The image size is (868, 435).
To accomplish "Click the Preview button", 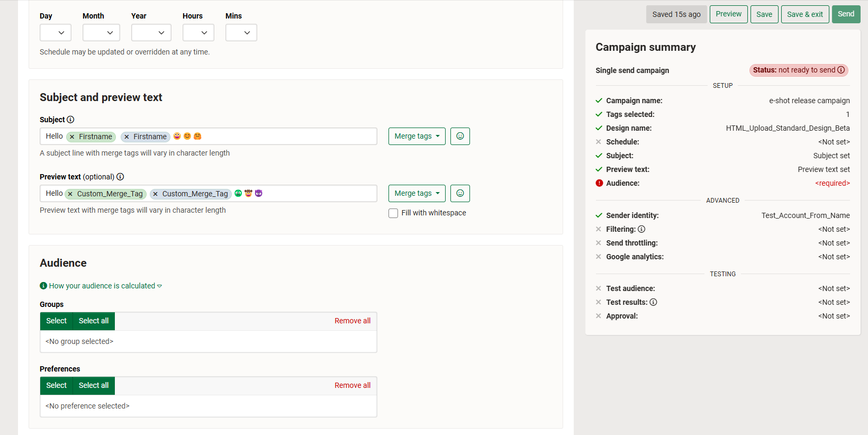I will point(729,14).
